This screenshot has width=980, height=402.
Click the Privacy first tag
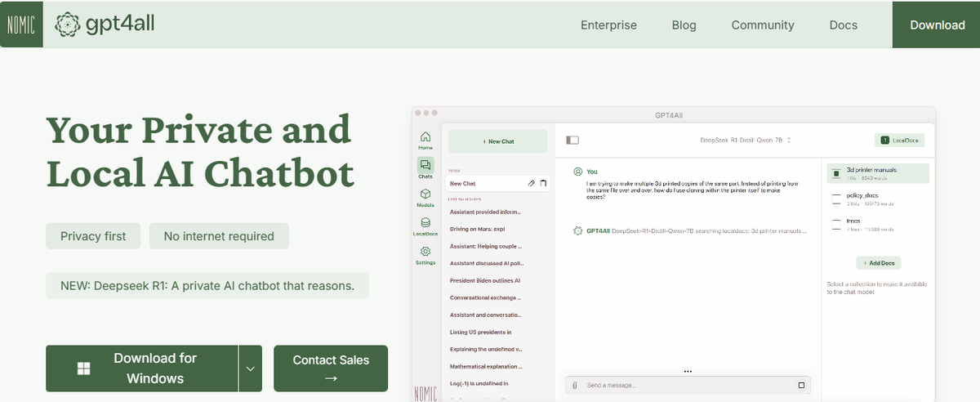93,236
